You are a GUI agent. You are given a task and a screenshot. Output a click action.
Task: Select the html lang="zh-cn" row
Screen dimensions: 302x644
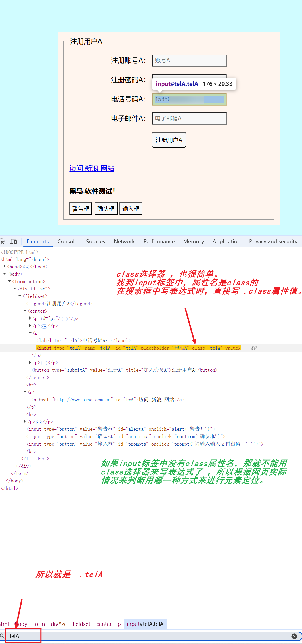coord(25,259)
